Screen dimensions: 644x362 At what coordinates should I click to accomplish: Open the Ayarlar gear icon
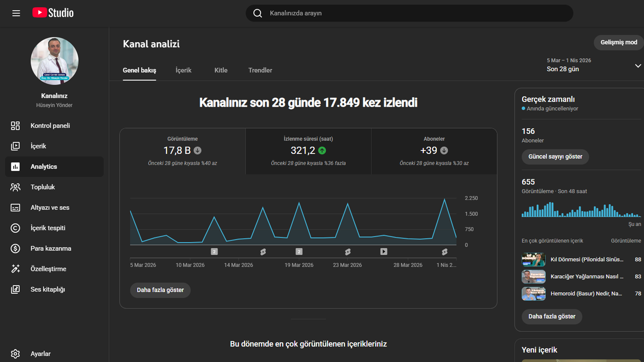click(x=15, y=354)
